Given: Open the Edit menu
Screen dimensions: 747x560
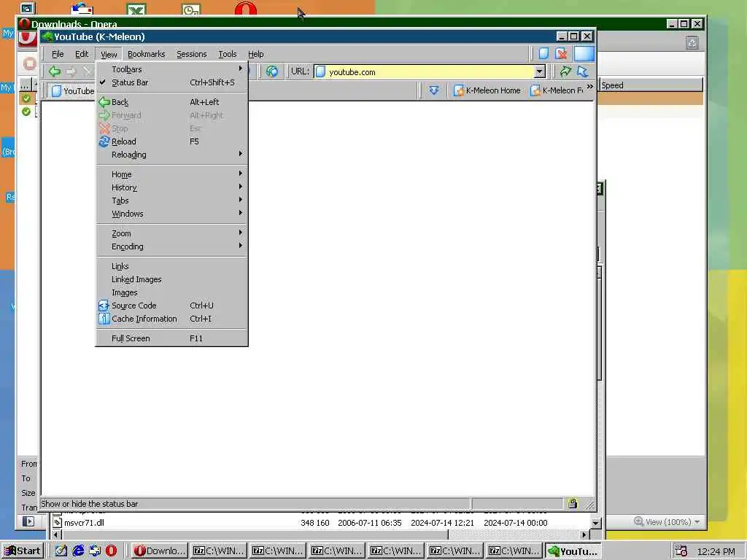Looking at the screenshot, I should [x=82, y=54].
